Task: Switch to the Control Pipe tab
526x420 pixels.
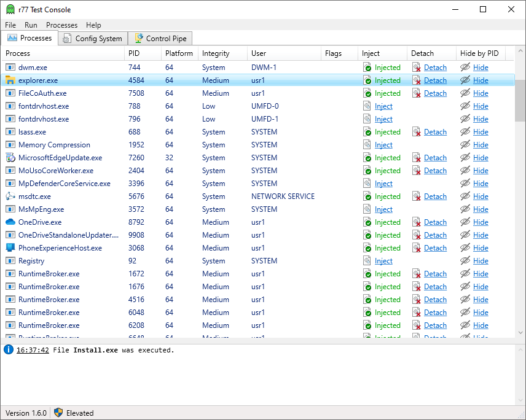Action: coord(160,39)
